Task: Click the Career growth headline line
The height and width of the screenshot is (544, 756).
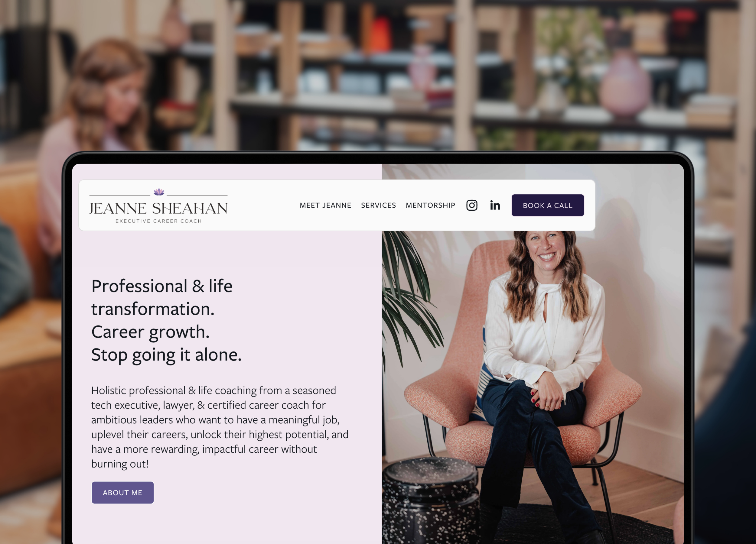Action: [150, 332]
